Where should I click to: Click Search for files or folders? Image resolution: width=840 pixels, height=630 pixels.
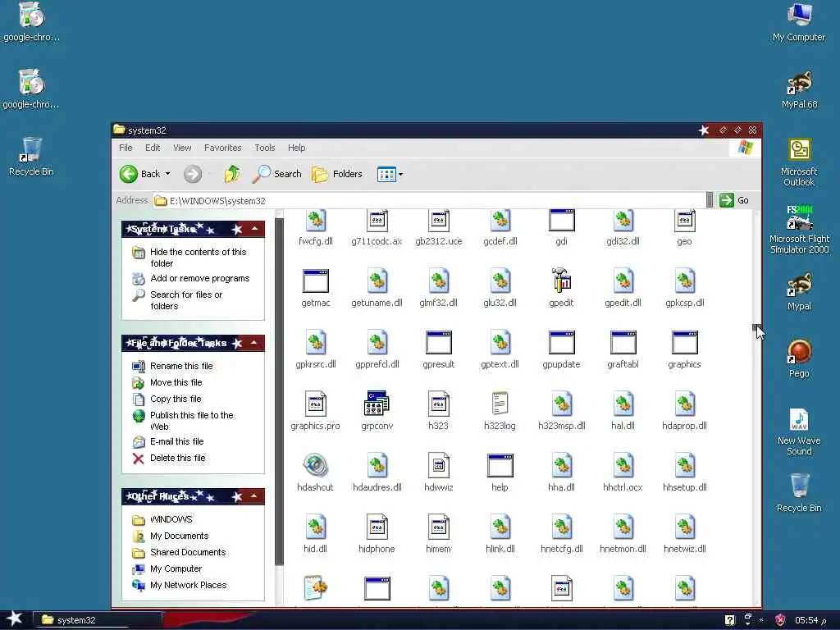186,300
